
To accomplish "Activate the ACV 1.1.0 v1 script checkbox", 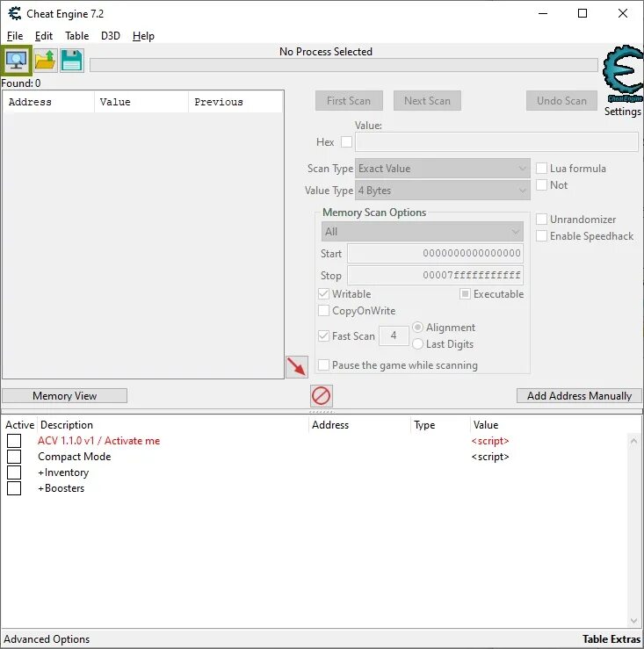I will tap(14, 441).
